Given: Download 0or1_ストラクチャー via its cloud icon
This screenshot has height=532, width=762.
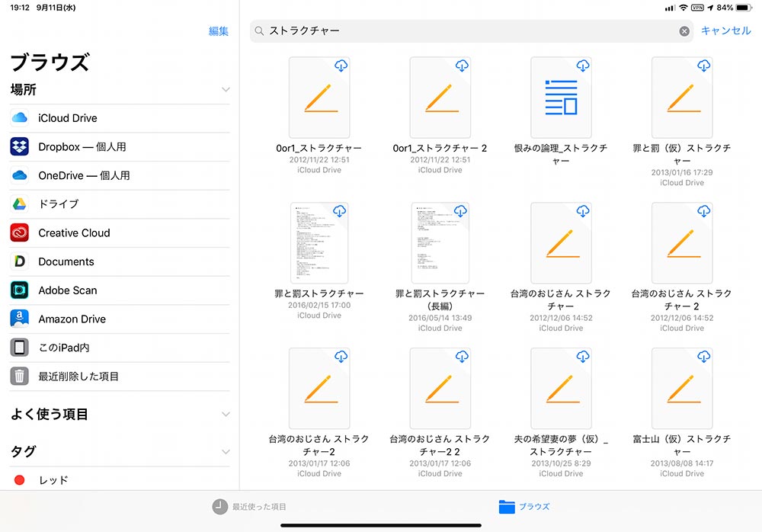Looking at the screenshot, I should point(341,66).
